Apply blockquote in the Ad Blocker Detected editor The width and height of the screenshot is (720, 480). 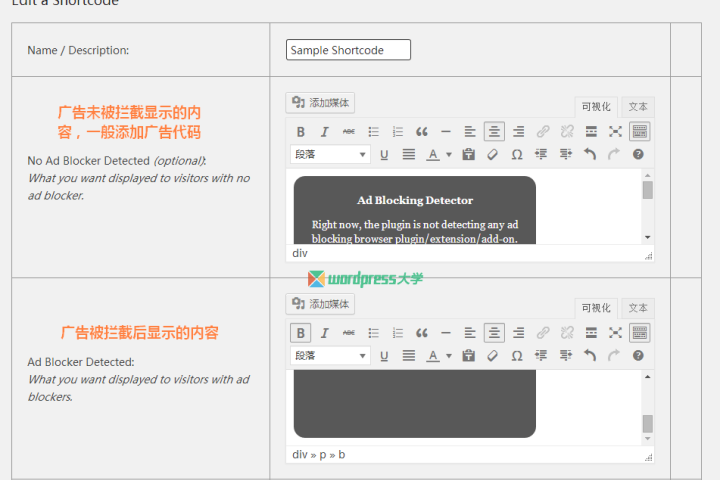click(x=422, y=333)
